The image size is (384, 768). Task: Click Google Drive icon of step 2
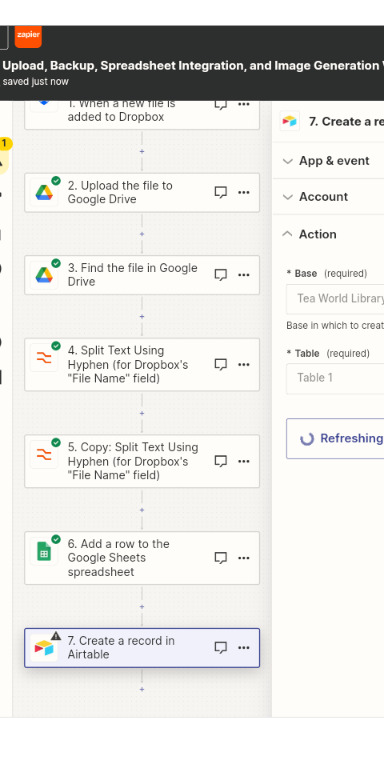point(44,192)
